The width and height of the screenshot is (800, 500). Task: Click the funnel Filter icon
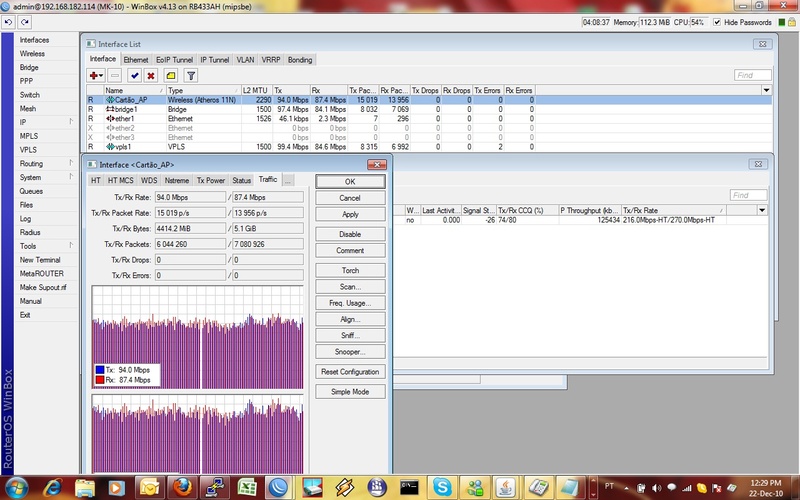191,75
